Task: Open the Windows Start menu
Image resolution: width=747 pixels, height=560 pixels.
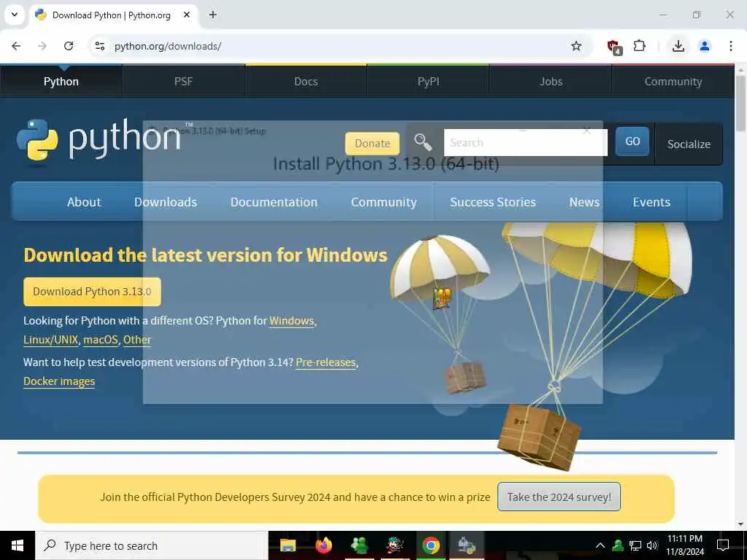Action: (18, 545)
